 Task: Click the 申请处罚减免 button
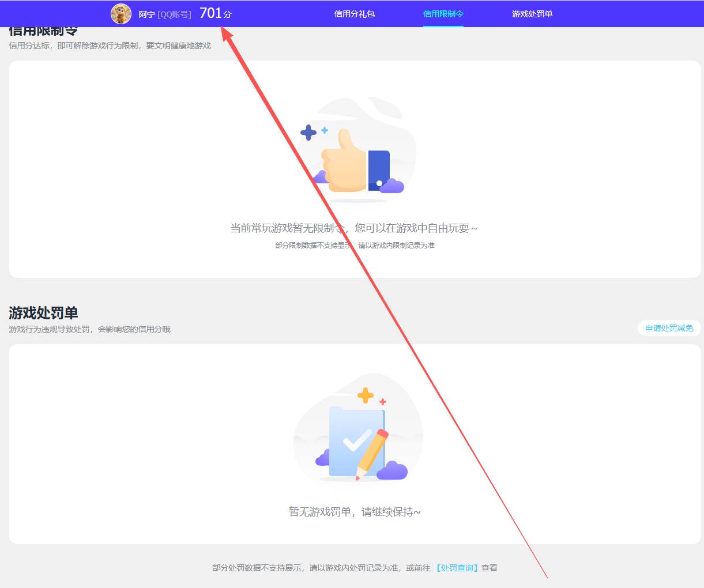[669, 328]
